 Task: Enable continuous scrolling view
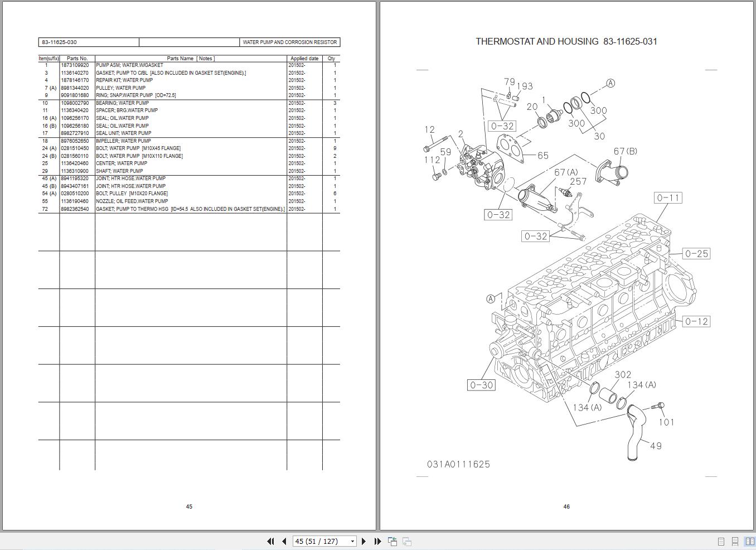coord(735,541)
